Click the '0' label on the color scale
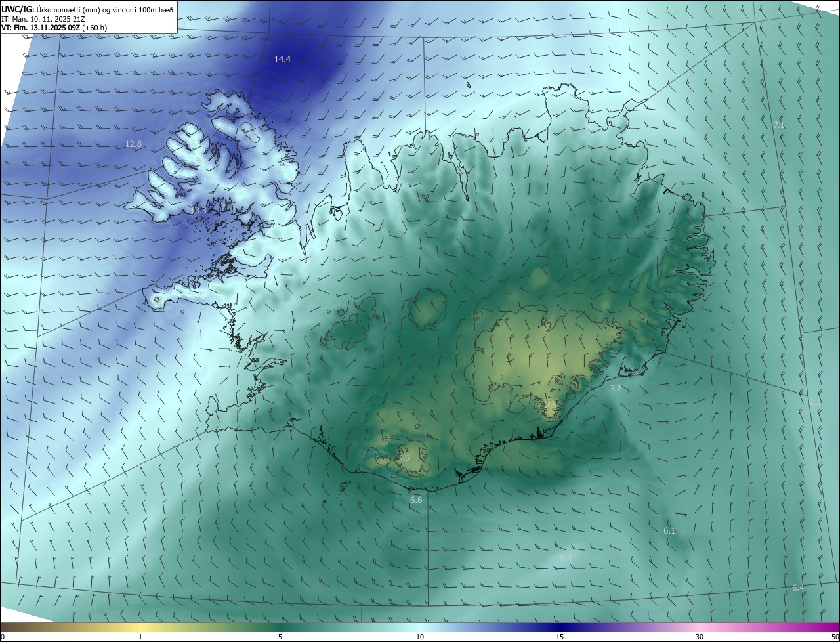The image size is (840, 642). point(3,637)
